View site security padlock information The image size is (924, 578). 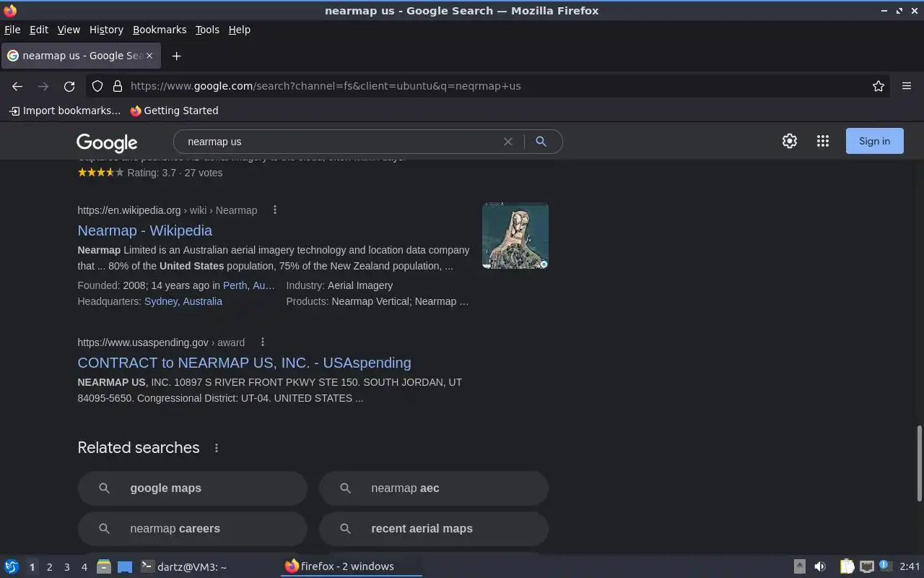pyautogui.click(x=118, y=86)
